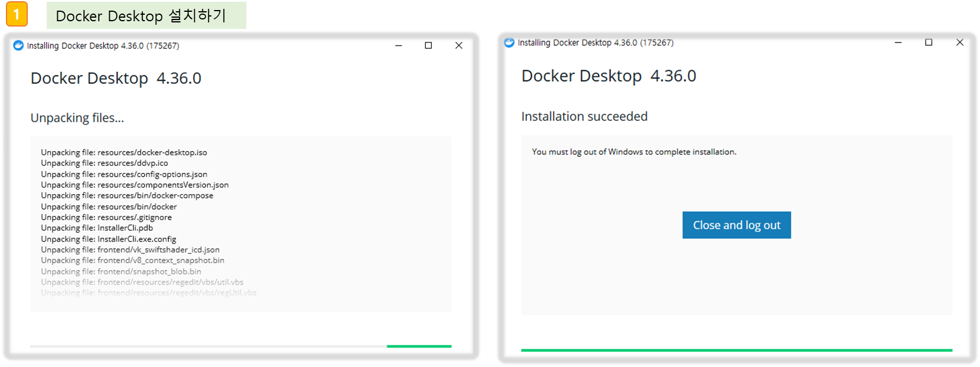Viewport: 980px width, 367px height.
Task: Click the progress bar in Unpacking files window
Action: [241, 346]
